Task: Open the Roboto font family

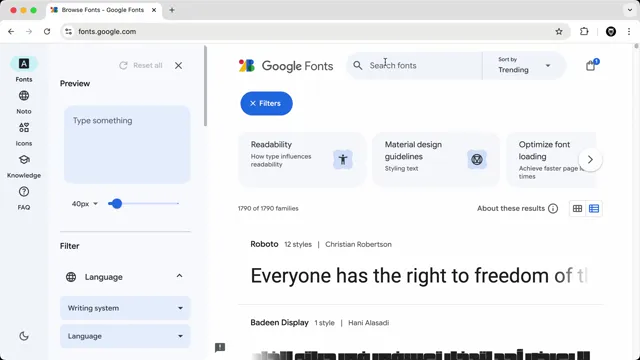Action: (264, 244)
